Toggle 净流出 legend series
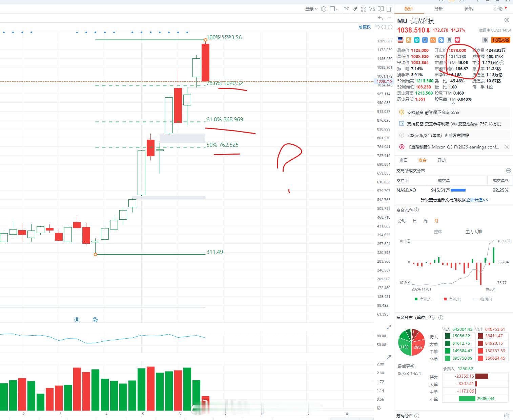513x420 pixels. click(x=452, y=299)
